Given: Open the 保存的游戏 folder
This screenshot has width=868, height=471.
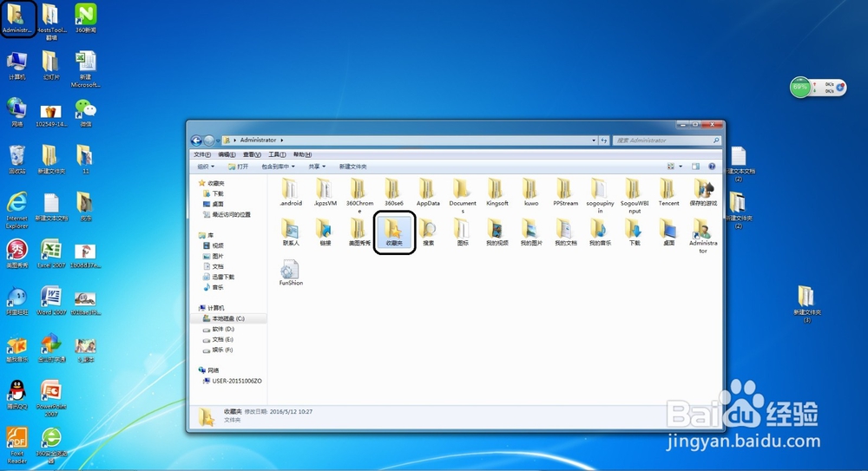Looking at the screenshot, I should [703, 193].
